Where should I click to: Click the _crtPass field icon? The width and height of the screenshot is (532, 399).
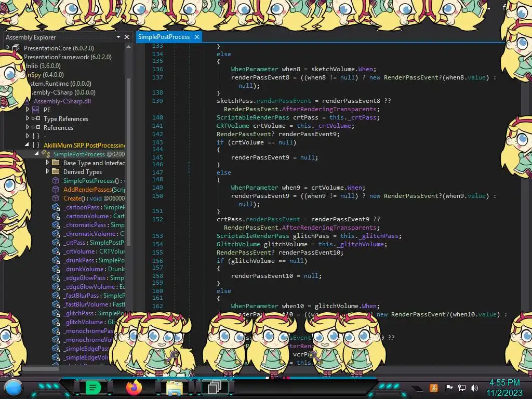tap(56, 242)
